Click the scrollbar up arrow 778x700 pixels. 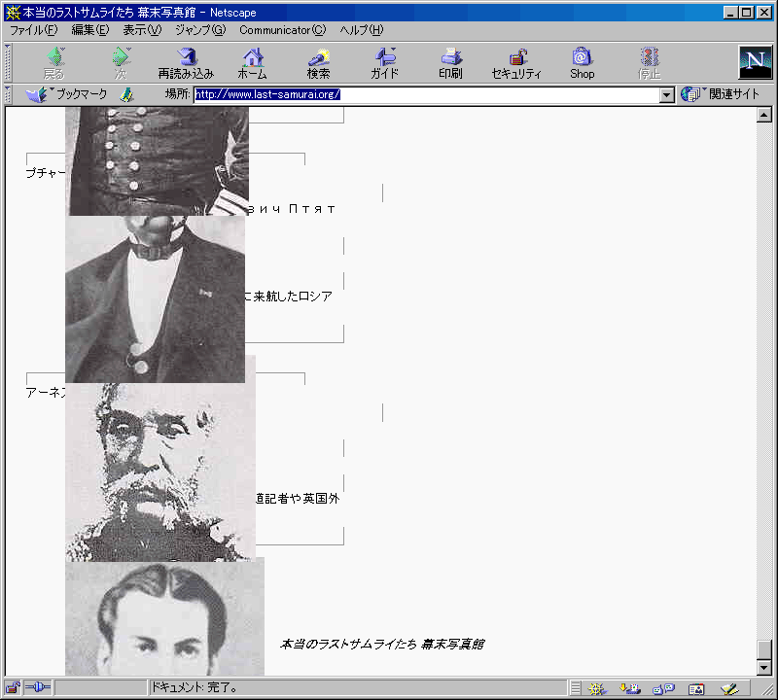point(764,115)
